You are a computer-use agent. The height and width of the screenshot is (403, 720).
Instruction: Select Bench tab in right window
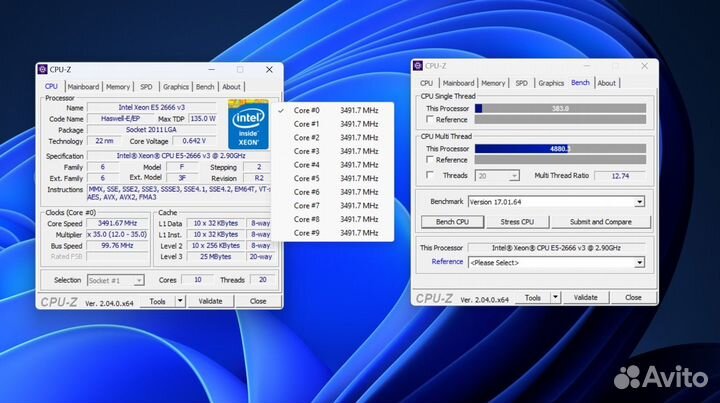coord(580,83)
